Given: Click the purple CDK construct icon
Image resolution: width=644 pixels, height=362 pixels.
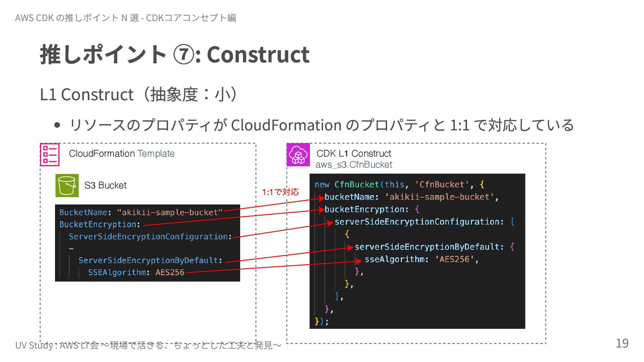Looking at the screenshot, I should click(x=298, y=155).
